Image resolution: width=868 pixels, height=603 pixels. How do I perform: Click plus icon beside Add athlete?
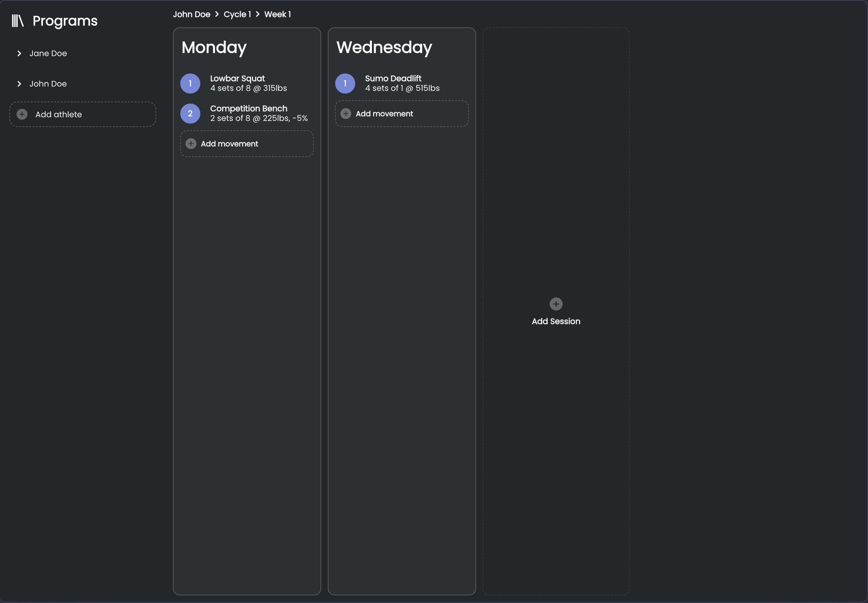(22, 114)
